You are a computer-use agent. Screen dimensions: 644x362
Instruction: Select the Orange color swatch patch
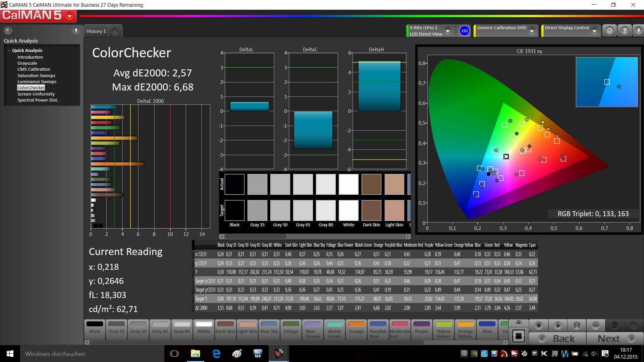click(x=356, y=327)
